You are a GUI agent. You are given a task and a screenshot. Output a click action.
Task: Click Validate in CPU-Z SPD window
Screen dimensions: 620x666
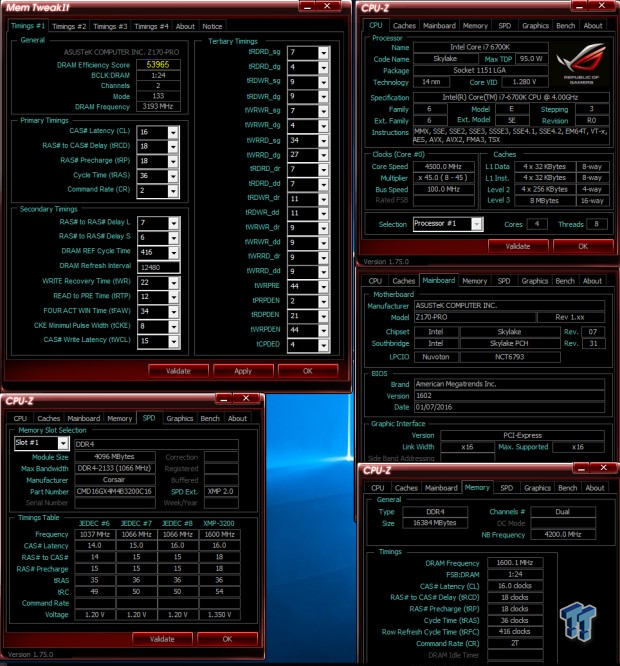tap(162, 639)
